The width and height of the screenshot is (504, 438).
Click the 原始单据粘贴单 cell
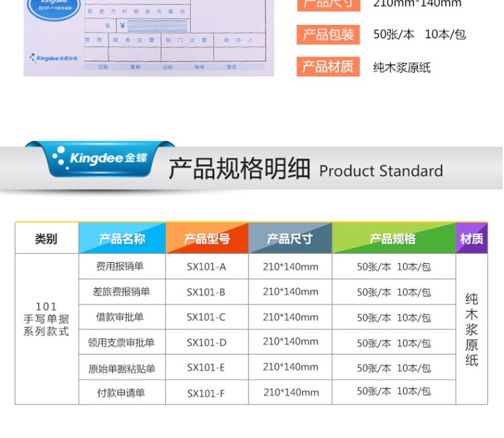122,368
